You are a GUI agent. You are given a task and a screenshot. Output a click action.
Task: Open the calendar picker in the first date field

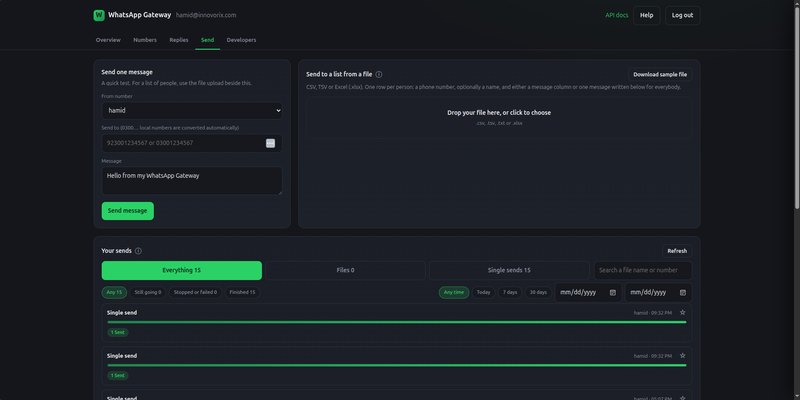[613, 293]
